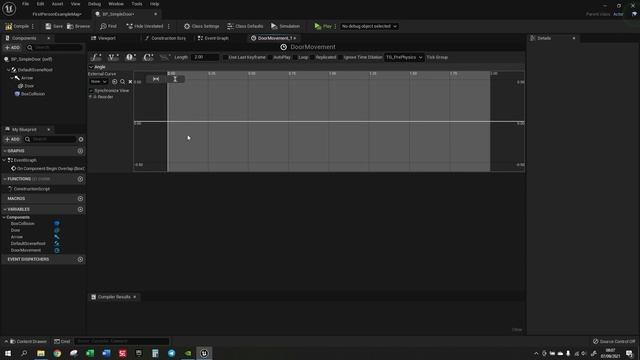
Task: Open debug object selection dropdown
Action: tap(369, 26)
